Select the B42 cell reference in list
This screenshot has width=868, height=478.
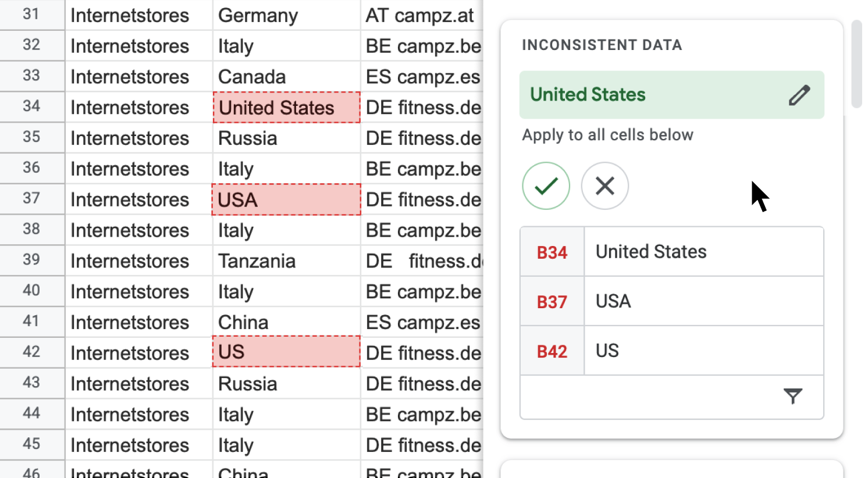click(552, 351)
